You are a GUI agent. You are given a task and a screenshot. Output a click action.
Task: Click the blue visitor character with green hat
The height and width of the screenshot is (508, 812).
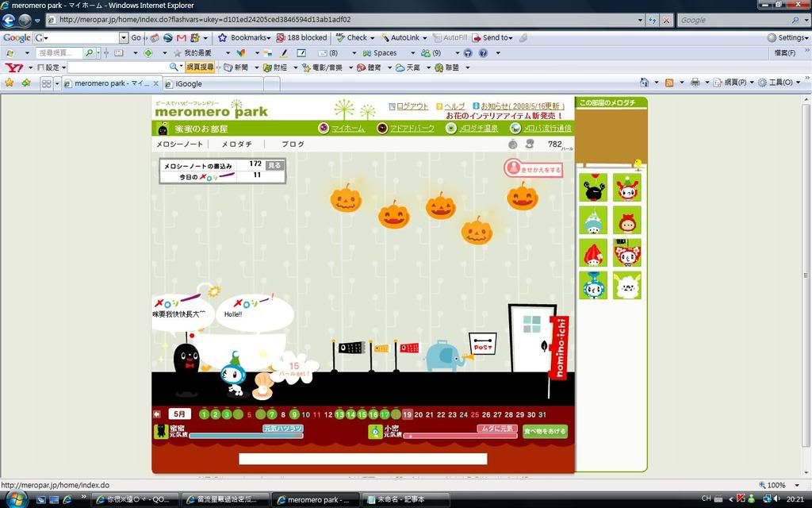pos(234,375)
